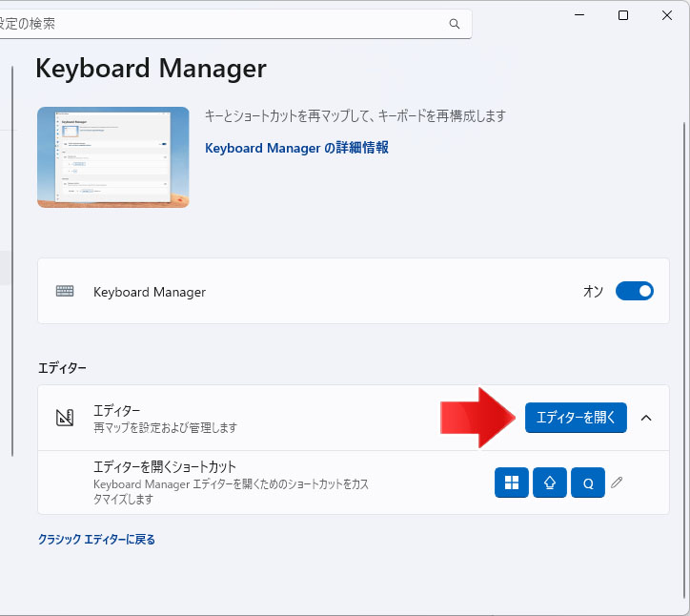Click the Keyboard Manager page heading
The width and height of the screenshot is (690, 616).
(x=151, y=69)
